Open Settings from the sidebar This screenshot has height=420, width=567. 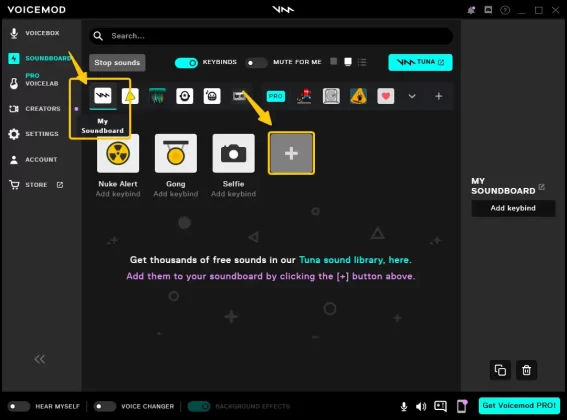(x=34, y=134)
